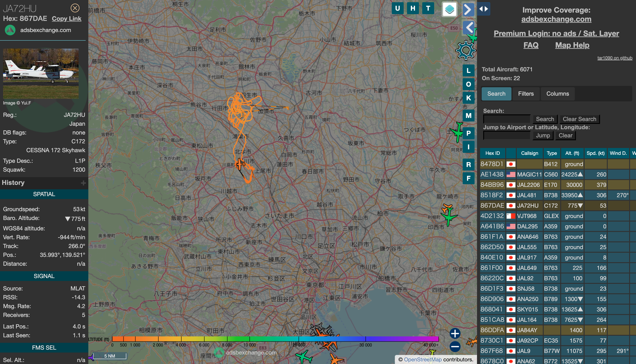The image size is (636, 364).
Task: Open tar1090 on github link
Action: point(615,58)
